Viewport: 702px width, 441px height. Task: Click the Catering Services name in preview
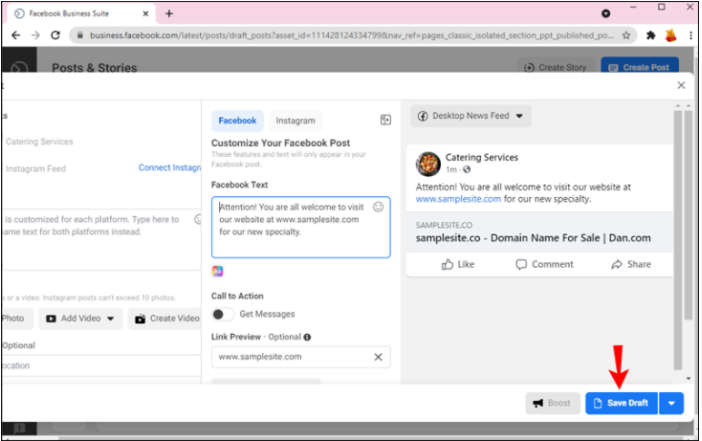click(482, 157)
